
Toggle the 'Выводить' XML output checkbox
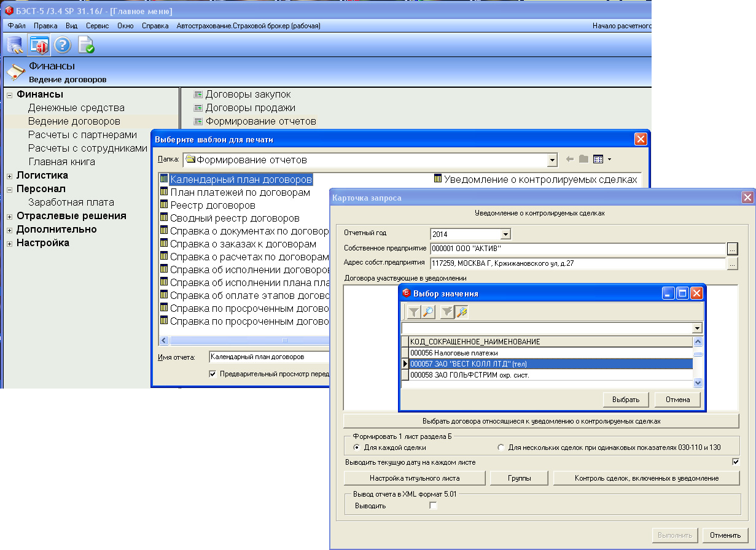tap(434, 506)
